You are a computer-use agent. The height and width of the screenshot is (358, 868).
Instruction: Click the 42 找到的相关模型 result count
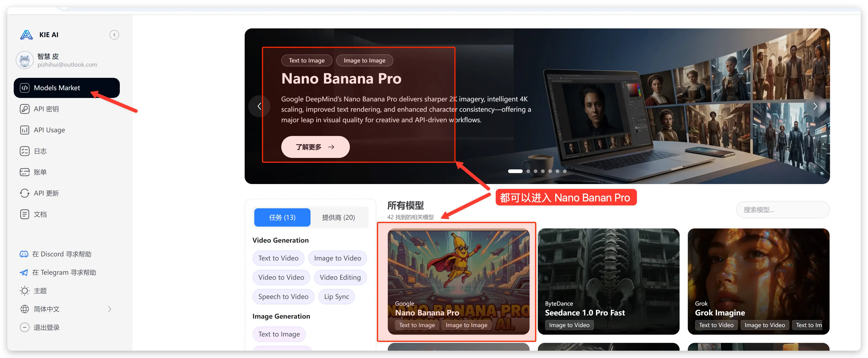410,217
